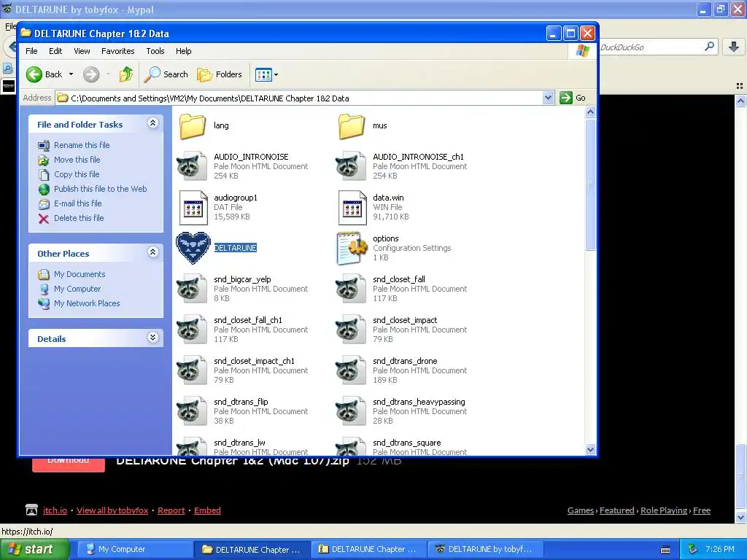Screen dimensions: 747x560
Task: Open View all by tobyfox link
Action: pos(112,510)
